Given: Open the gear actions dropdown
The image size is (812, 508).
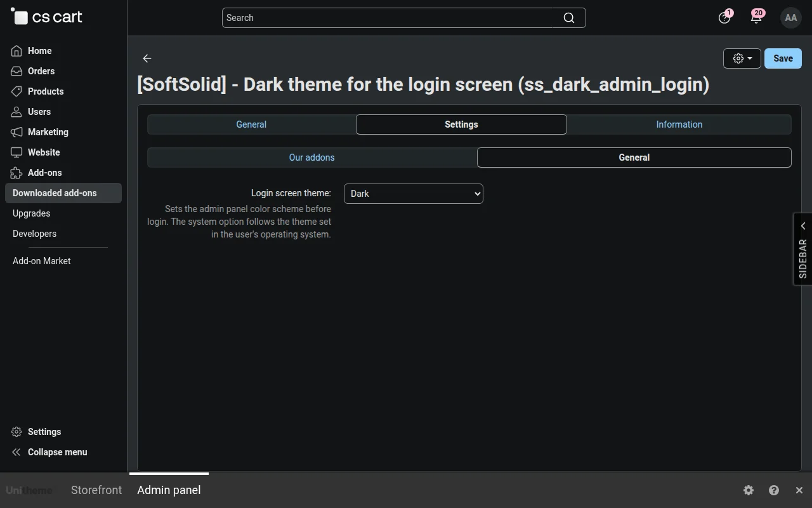Looking at the screenshot, I should coord(742,58).
